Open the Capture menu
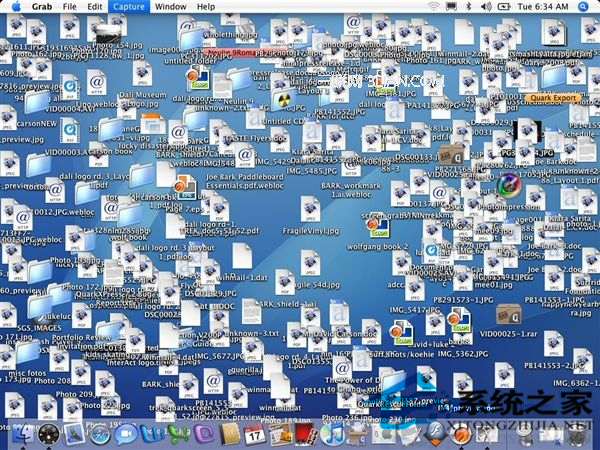 [x=128, y=7]
